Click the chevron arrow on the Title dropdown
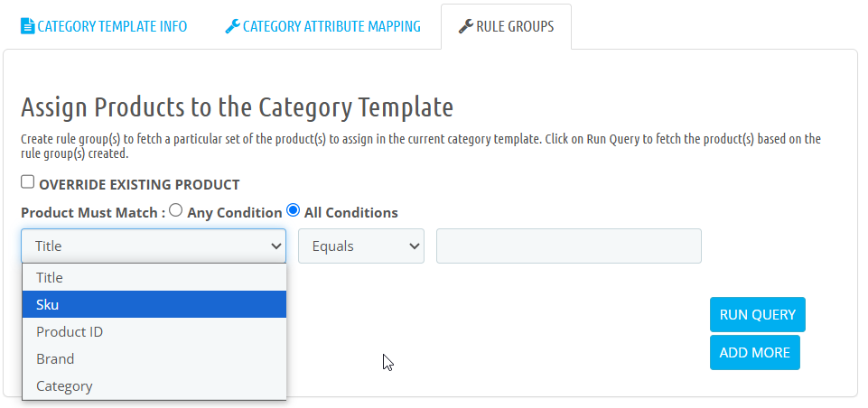 pos(275,246)
